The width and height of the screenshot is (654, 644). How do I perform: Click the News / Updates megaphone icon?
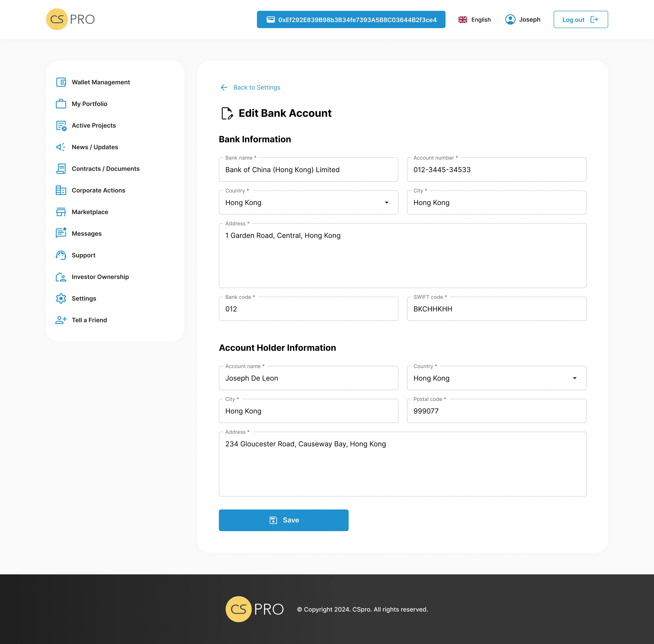[61, 147]
